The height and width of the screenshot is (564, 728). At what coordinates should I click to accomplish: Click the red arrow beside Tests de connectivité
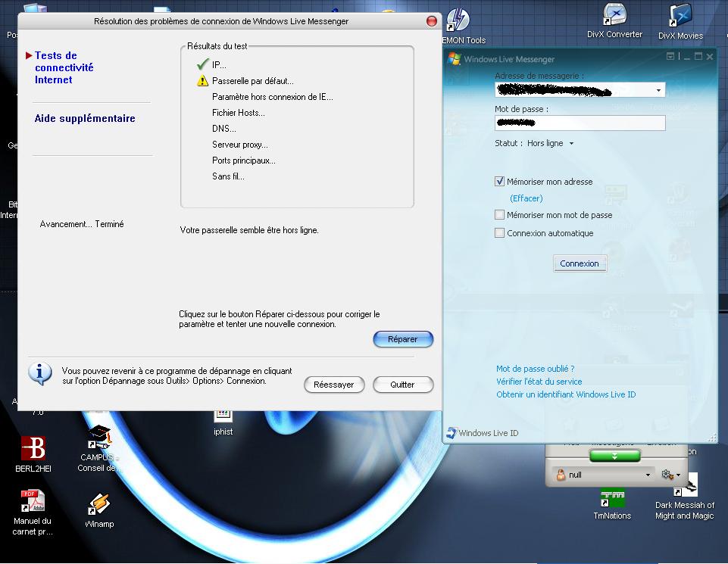click(x=29, y=56)
